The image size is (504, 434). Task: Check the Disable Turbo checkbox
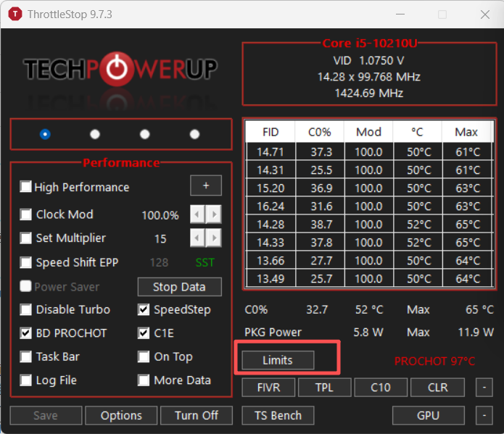[x=25, y=309]
